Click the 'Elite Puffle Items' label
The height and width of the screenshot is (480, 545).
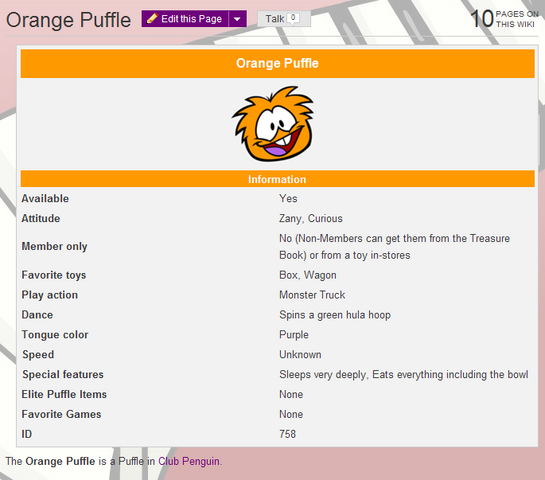click(x=64, y=394)
